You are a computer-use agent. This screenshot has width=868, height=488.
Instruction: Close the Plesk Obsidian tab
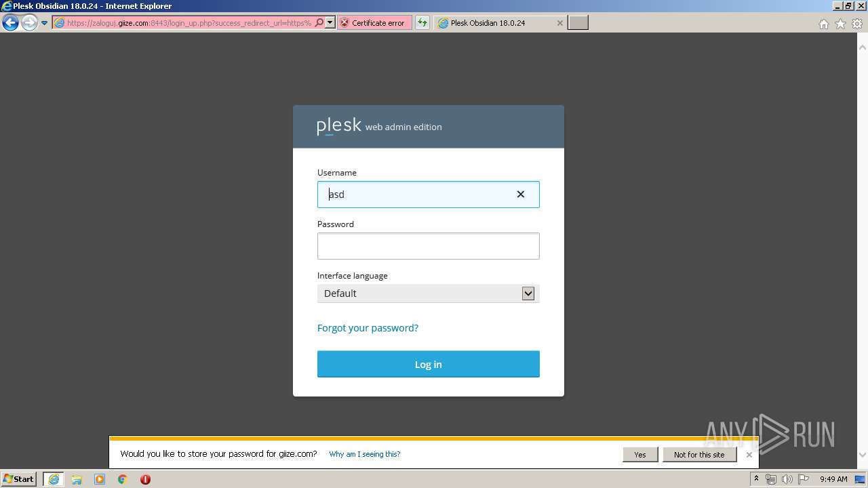pyautogui.click(x=559, y=23)
